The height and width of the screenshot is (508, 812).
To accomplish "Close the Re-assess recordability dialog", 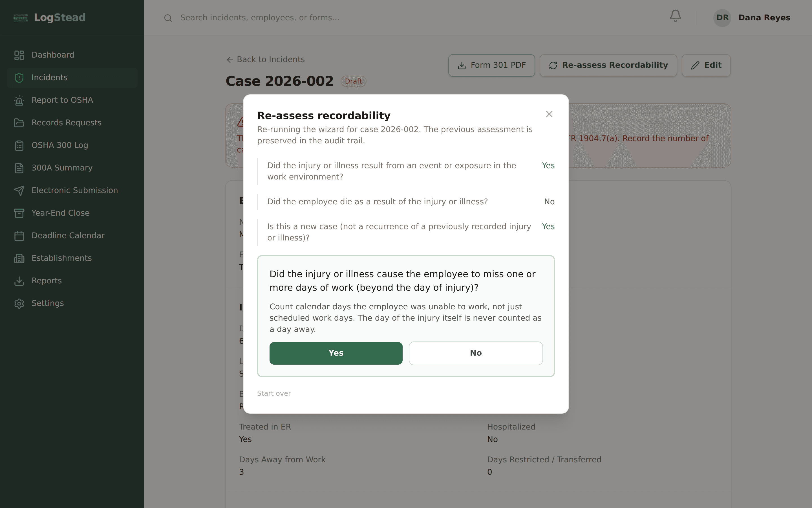I will 549,114.
